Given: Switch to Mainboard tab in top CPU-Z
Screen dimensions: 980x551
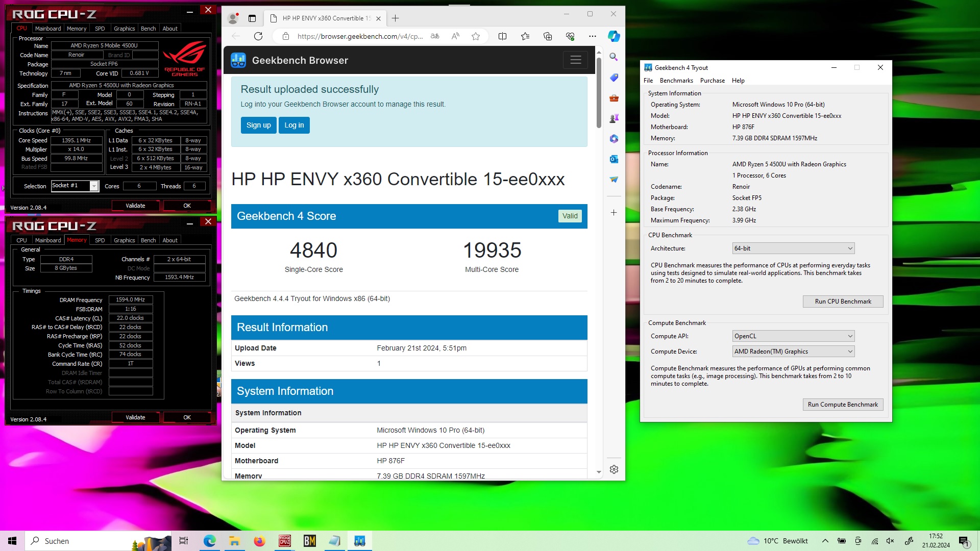Looking at the screenshot, I should point(48,29).
